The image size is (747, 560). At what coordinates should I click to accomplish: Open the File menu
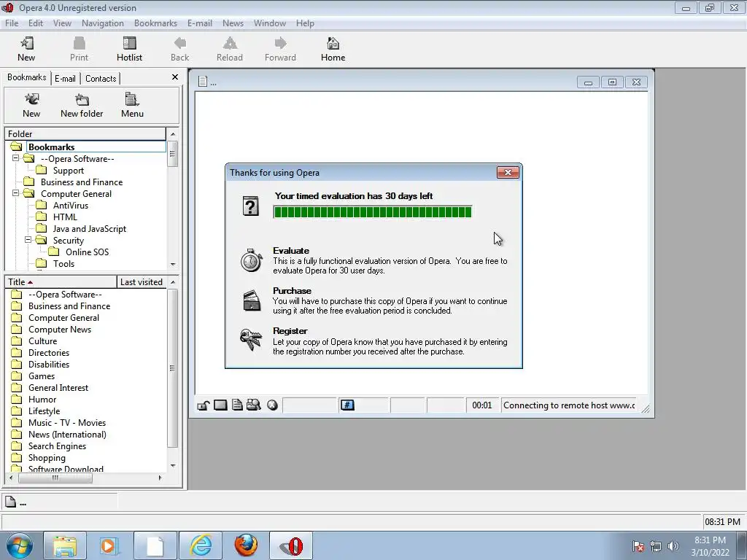[12, 23]
